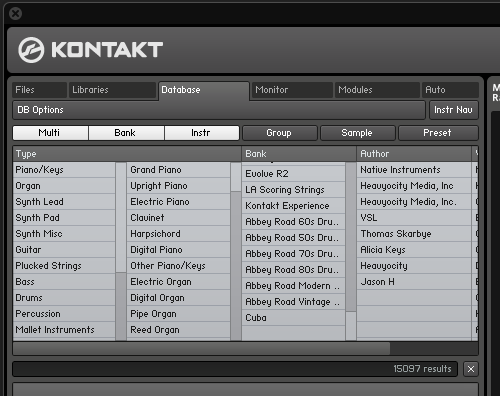
Task: Choose Upright Piano subtype
Action: coord(178,186)
